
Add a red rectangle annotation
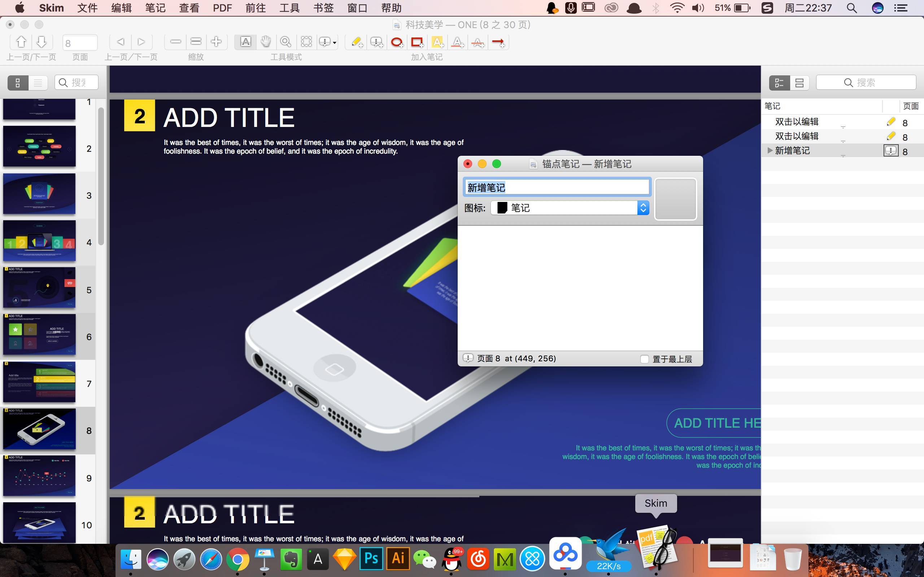pos(417,42)
